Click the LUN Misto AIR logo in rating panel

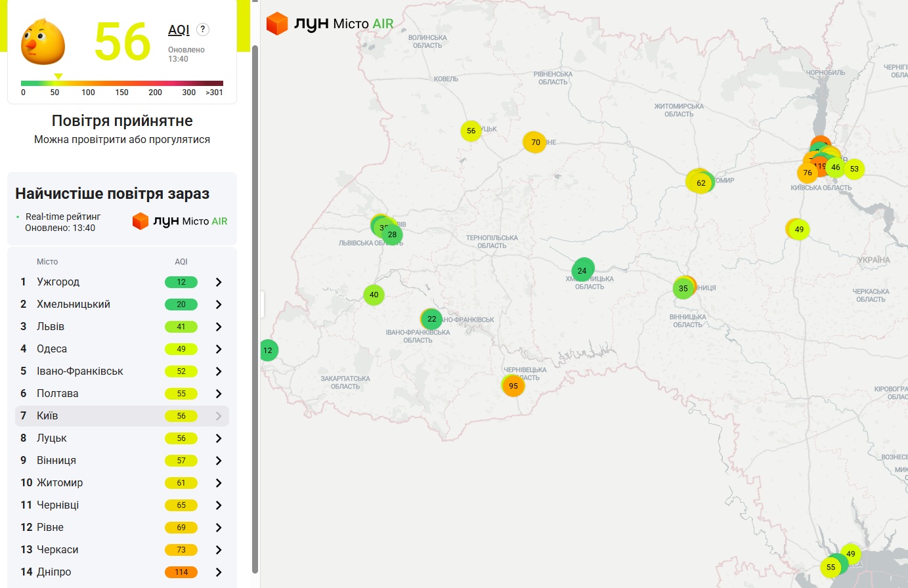tap(180, 221)
